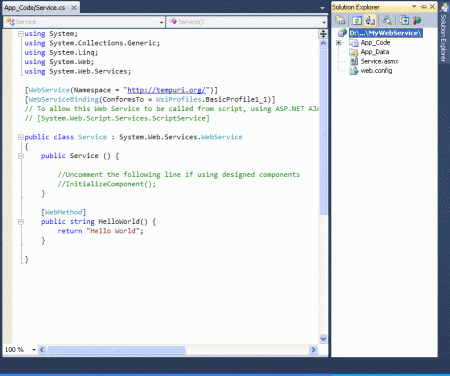Click the [WebMethod] attribute
The height and width of the screenshot is (376, 450).
coord(64,212)
